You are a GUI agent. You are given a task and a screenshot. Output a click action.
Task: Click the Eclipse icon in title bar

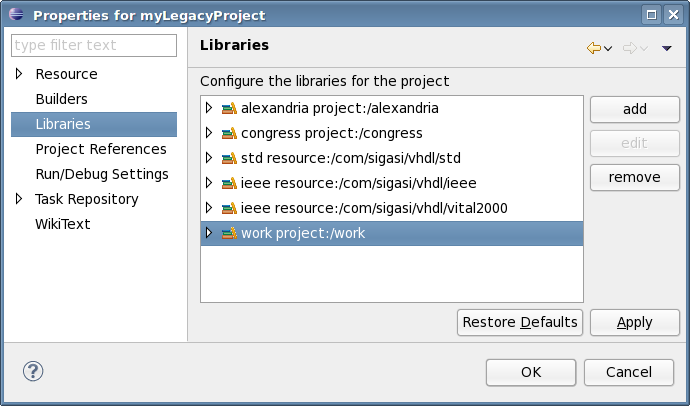(16, 14)
